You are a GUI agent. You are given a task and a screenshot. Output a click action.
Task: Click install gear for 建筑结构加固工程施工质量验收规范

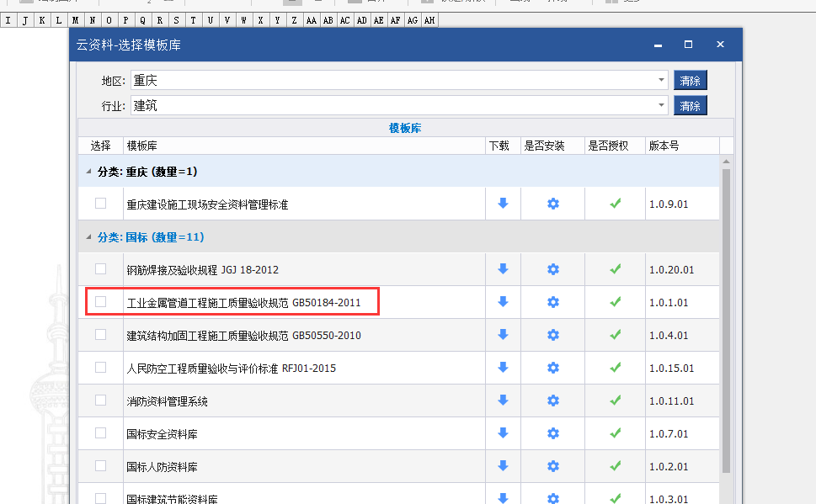pos(553,335)
